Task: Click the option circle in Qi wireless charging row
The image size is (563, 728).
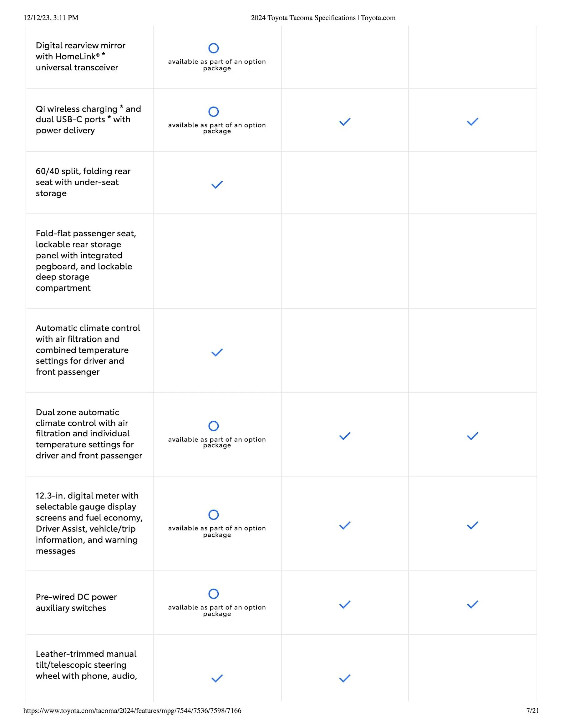Action: pos(213,112)
